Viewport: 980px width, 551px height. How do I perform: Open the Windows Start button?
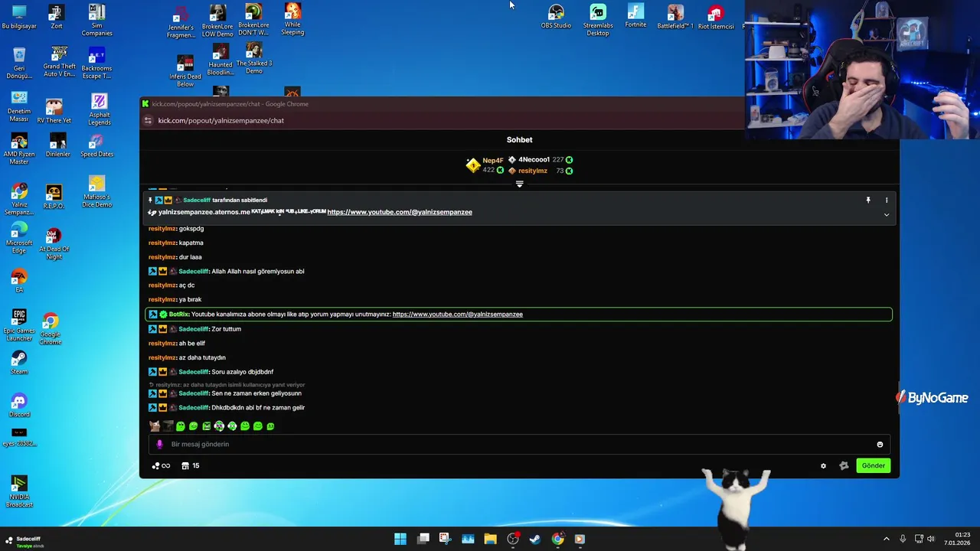point(400,539)
